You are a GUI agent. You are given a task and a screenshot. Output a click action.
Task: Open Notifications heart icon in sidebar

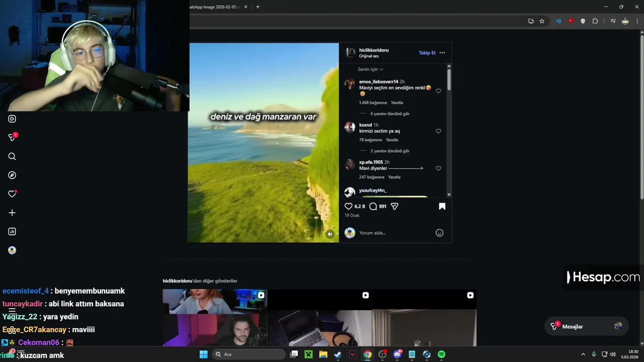click(x=12, y=194)
